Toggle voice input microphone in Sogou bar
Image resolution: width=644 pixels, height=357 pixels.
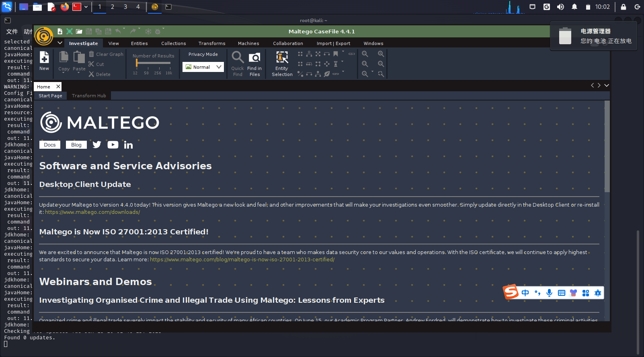coord(550,293)
